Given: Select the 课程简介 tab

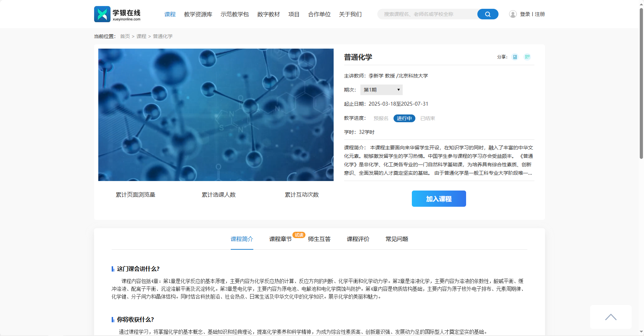Looking at the screenshot, I should pos(242,239).
